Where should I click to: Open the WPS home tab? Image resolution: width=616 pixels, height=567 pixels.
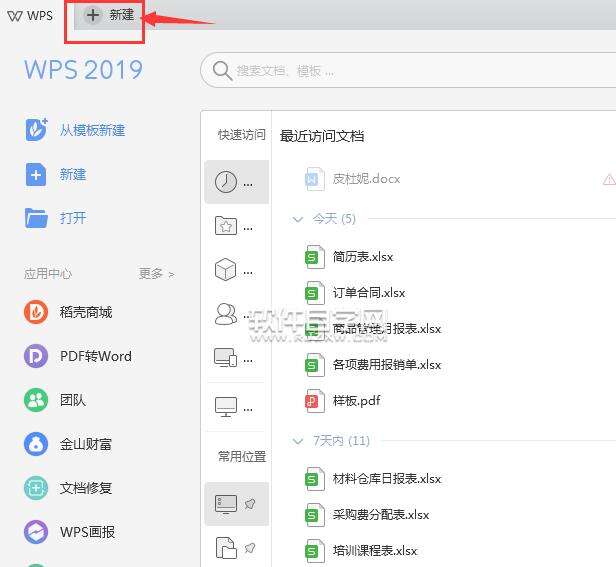pos(30,16)
